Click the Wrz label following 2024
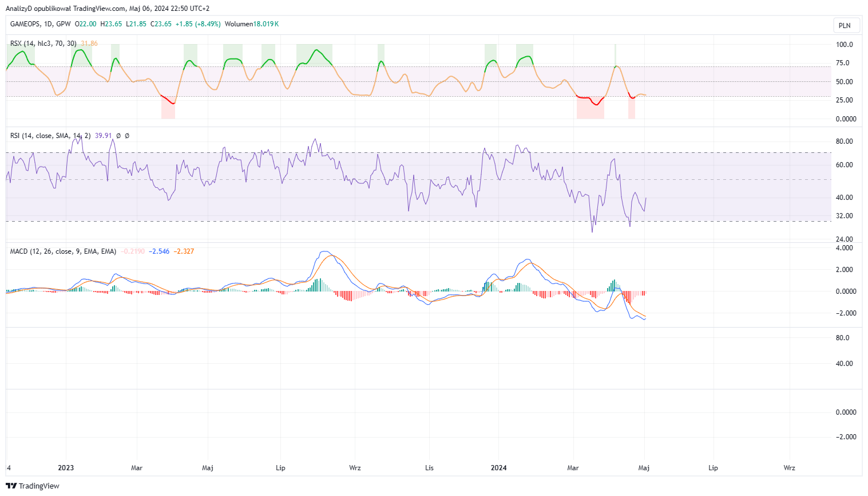Screen dimensions: 868x496 click(x=789, y=468)
